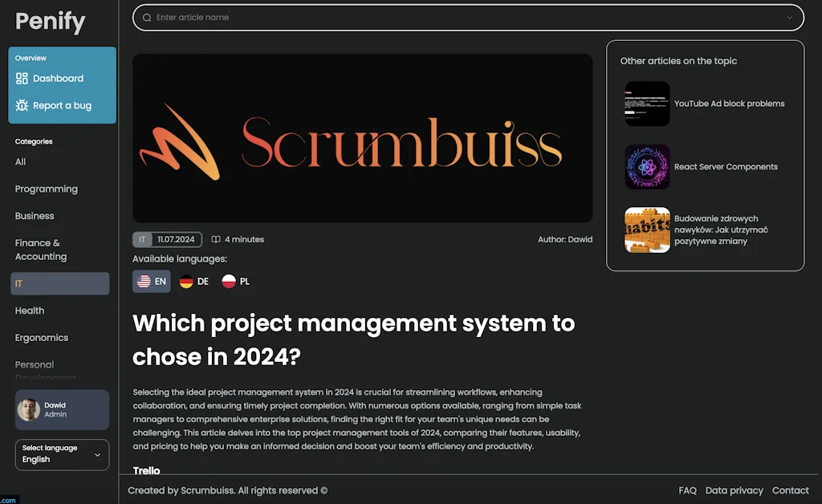The image size is (822, 504).
Task: Expand the Dawid Admin profile panel
Action: pyautogui.click(x=62, y=409)
